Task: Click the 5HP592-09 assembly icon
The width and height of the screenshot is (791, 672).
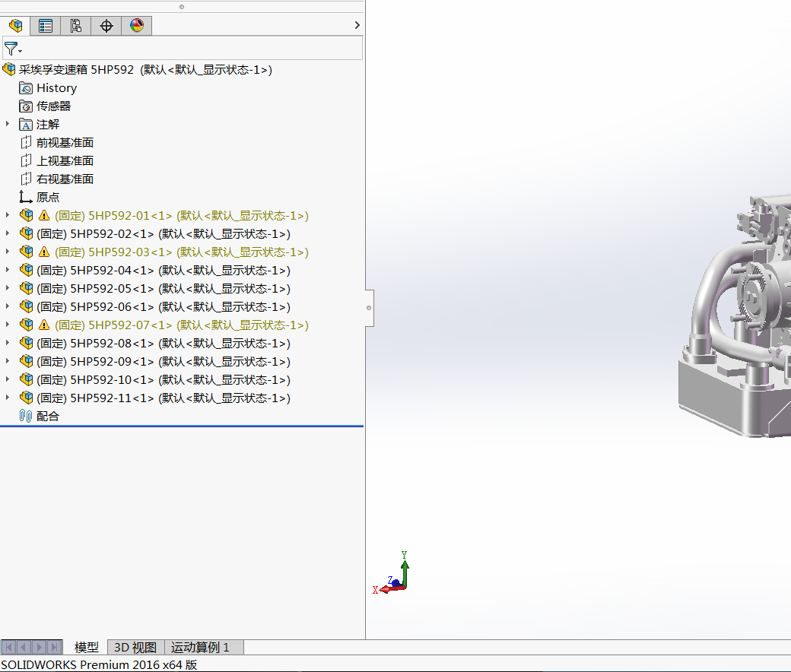Action: pos(26,361)
